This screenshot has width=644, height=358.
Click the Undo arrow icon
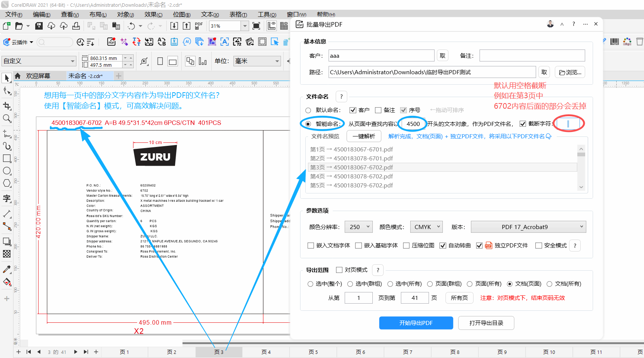131,26
